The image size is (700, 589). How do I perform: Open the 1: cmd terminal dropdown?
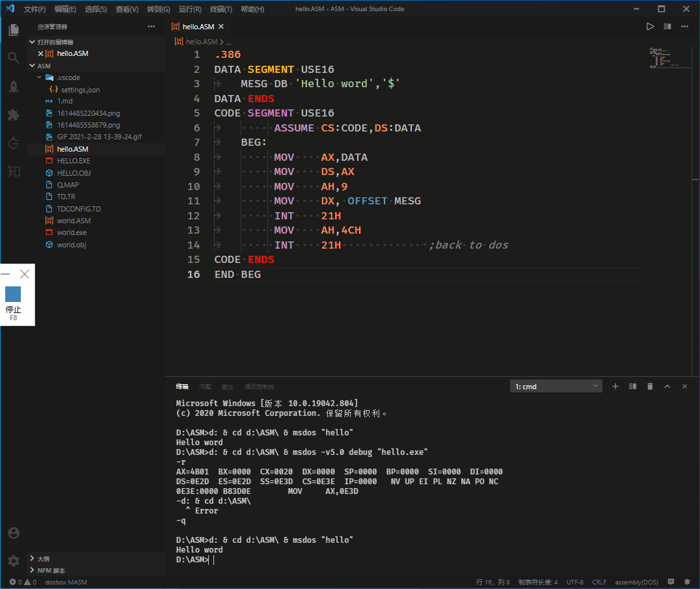[x=556, y=386]
